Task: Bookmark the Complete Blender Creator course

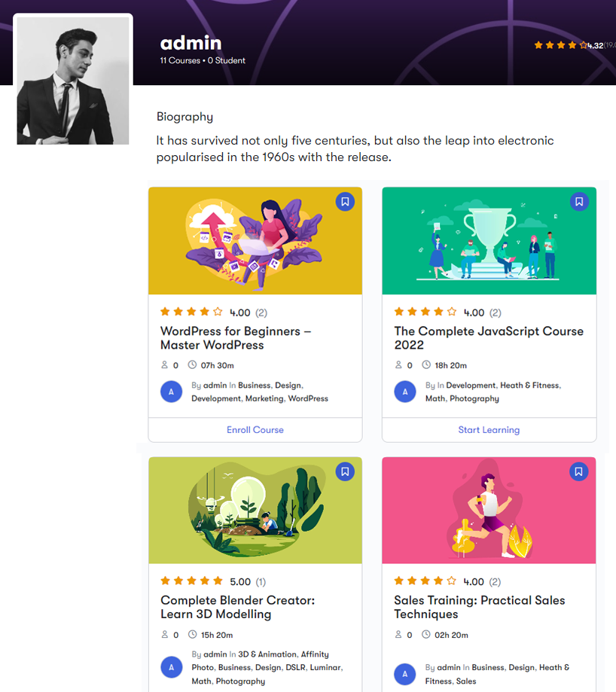Action: pos(345,471)
